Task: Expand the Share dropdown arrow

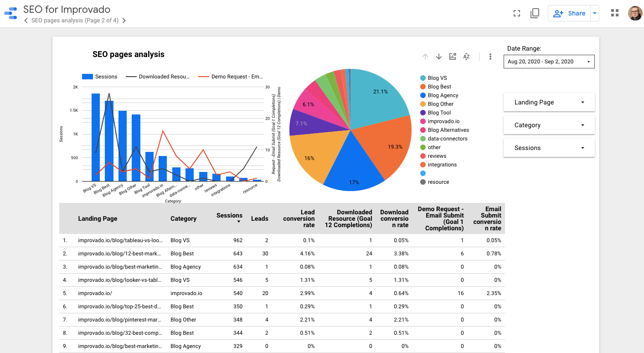Action: pyautogui.click(x=594, y=13)
